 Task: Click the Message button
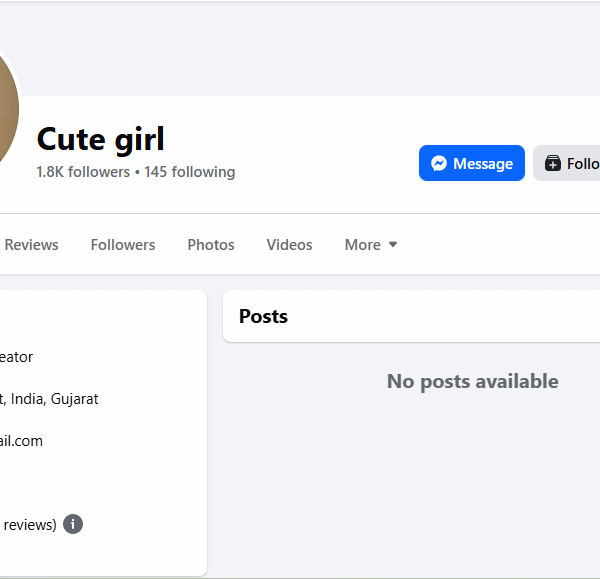coord(471,163)
